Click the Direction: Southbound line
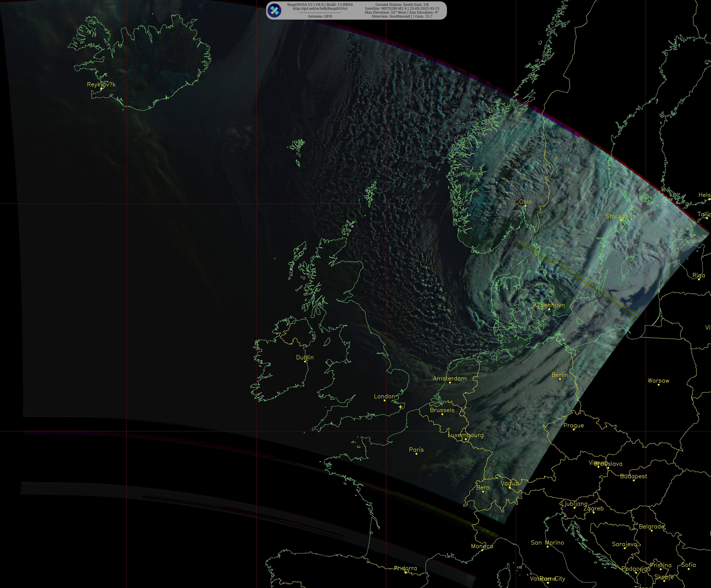The width and height of the screenshot is (711, 588). click(x=402, y=16)
